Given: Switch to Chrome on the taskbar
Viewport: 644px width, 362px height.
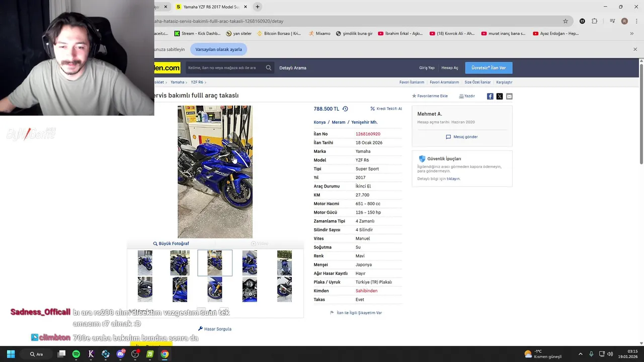Looking at the screenshot, I should (165, 354).
